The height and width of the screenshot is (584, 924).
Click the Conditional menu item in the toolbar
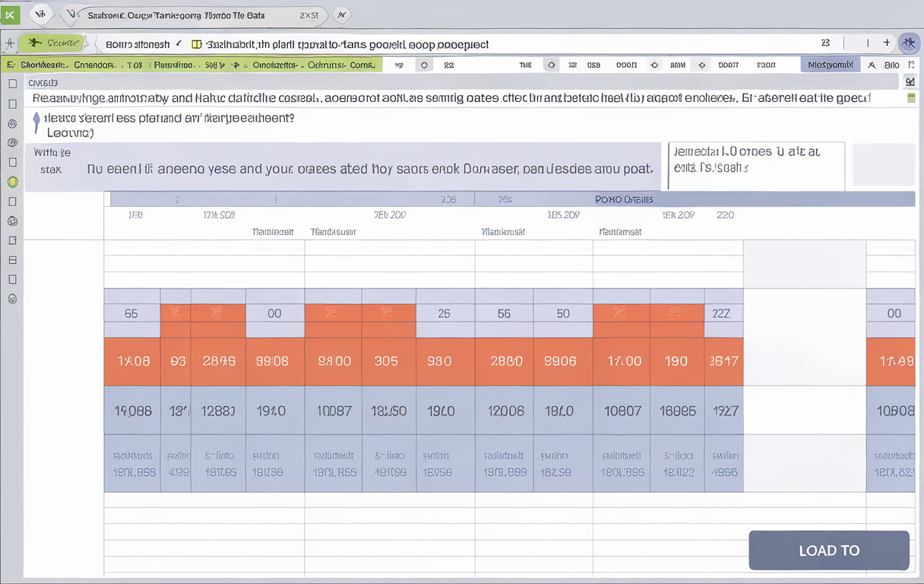pos(277,65)
